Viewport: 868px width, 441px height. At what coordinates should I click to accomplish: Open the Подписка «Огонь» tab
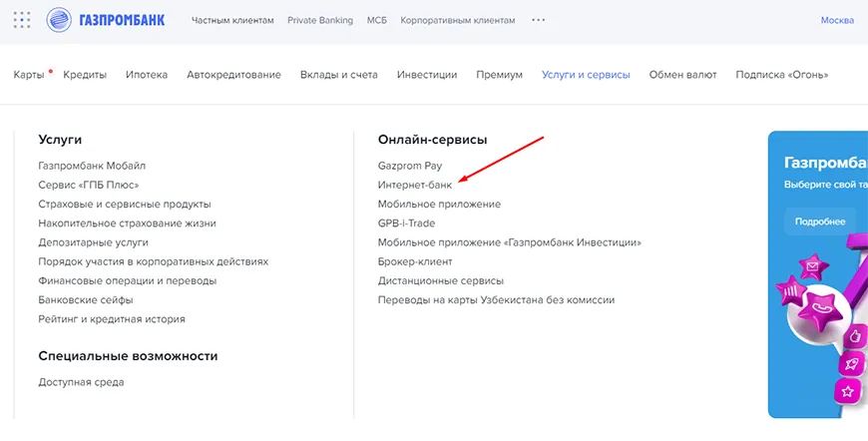[x=781, y=75]
